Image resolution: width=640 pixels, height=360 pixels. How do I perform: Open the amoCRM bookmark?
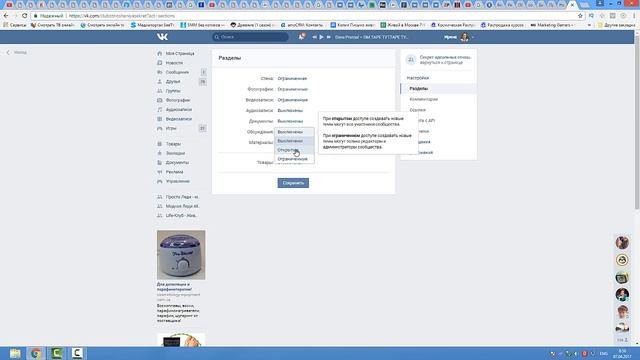coord(302,25)
